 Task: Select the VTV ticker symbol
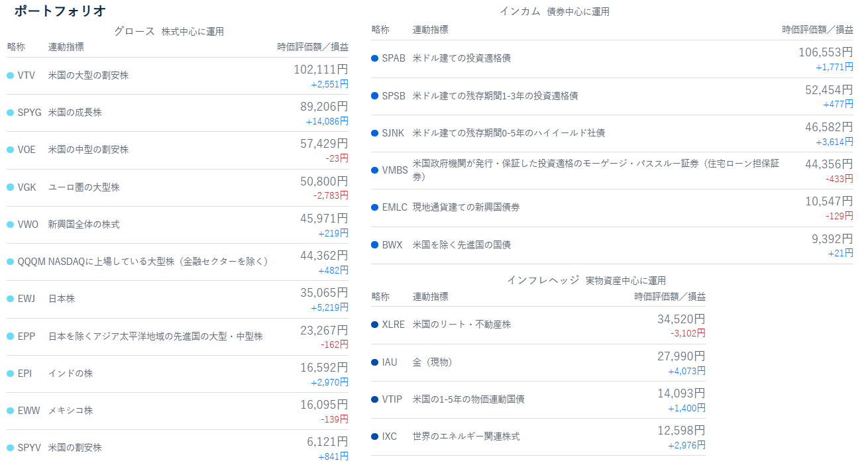click(27, 76)
